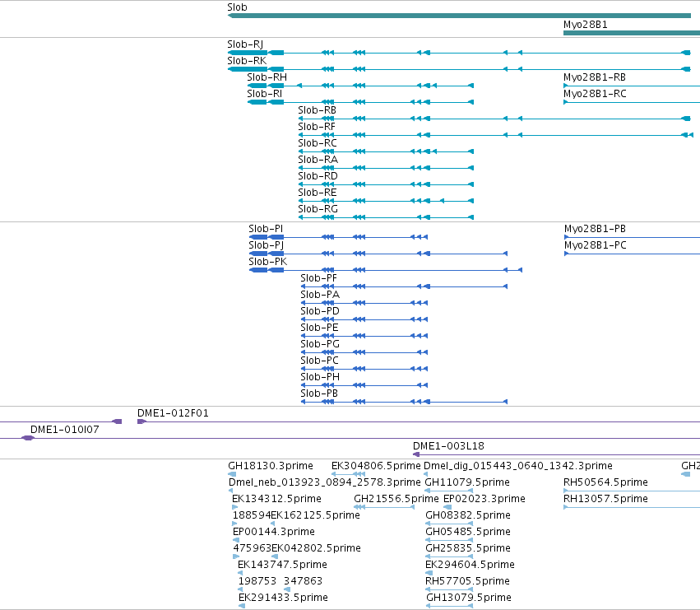Click EST GH13079.5prime

coord(469,598)
